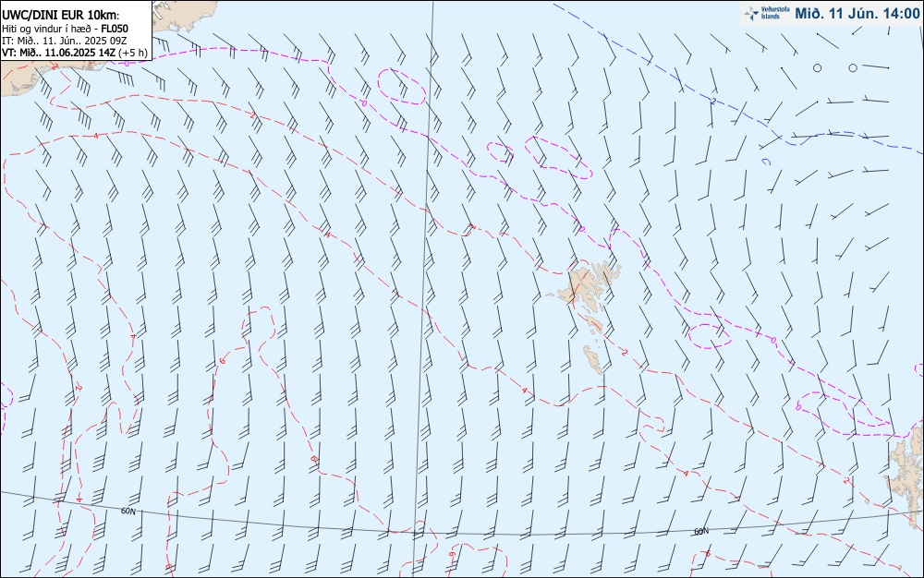Click the 'VT: Mið.. 11.06.2025 14Z (+5 h)' line

tap(74, 53)
